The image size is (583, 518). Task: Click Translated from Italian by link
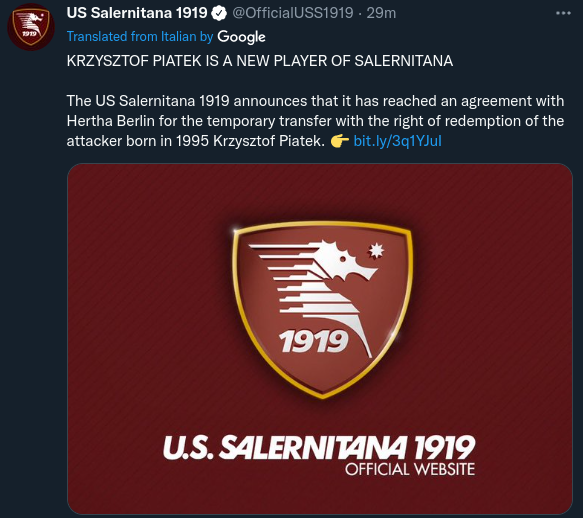pyautogui.click(x=140, y=36)
